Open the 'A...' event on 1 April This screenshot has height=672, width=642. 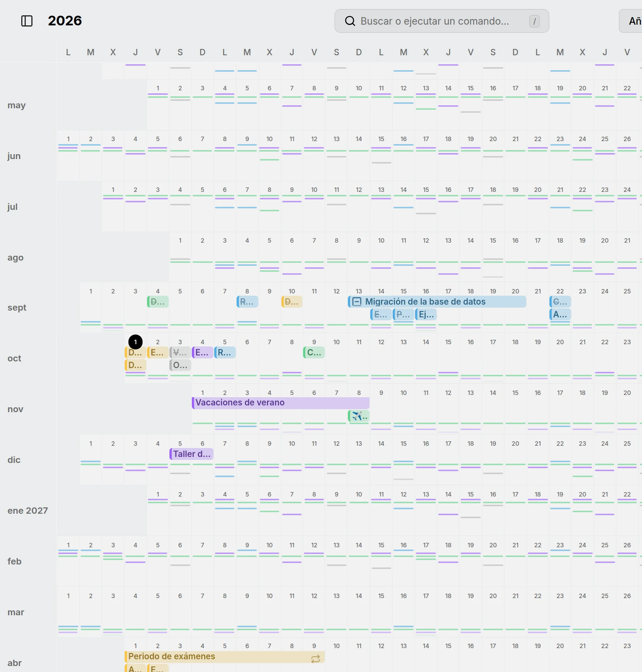(x=135, y=668)
